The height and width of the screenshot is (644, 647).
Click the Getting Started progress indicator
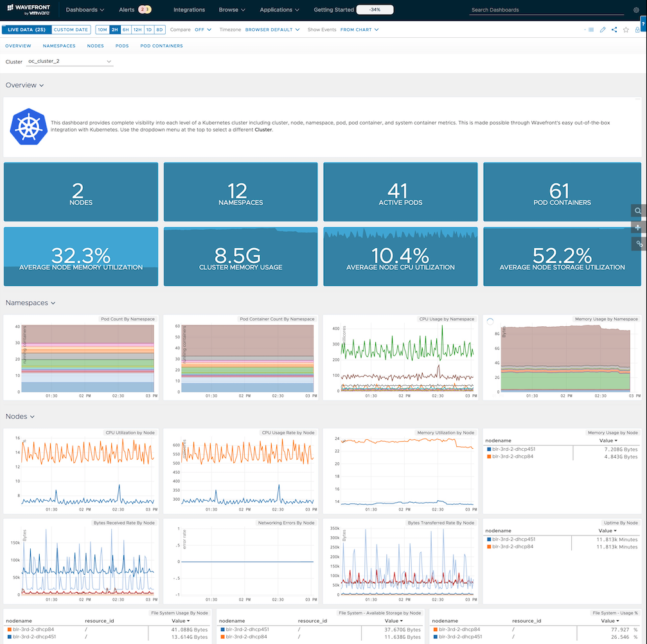click(x=374, y=10)
